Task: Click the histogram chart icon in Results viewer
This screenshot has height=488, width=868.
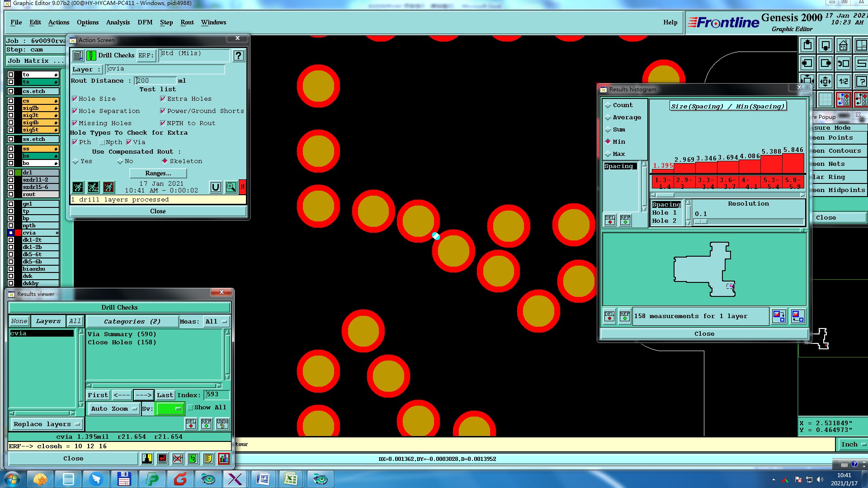Action: pyautogui.click(x=223, y=459)
